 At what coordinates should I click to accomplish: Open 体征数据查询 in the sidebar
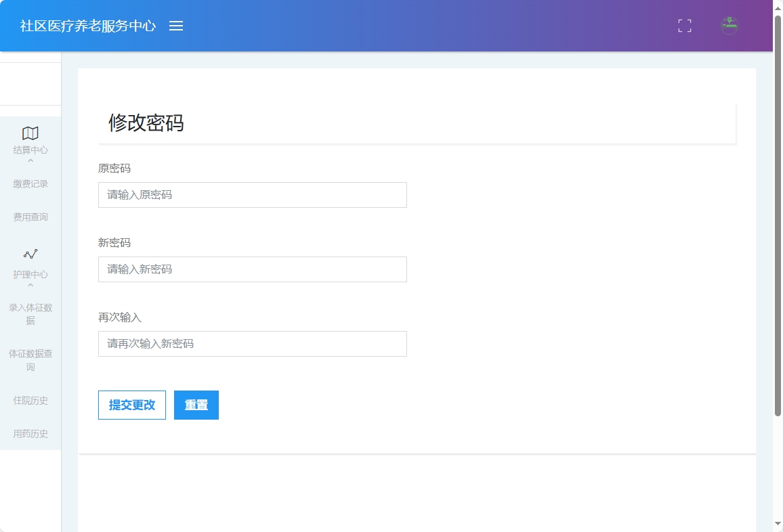coord(30,360)
